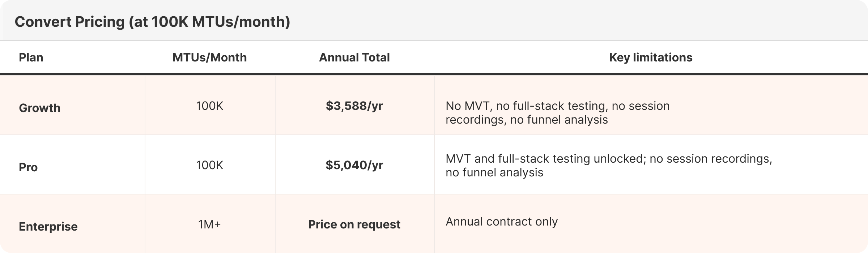
Task: Click the Annual Total column header
Action: (354, 57)
